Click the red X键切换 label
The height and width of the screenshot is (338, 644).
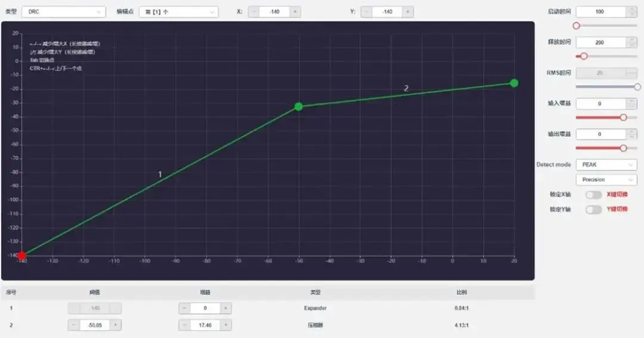point(617,195)
